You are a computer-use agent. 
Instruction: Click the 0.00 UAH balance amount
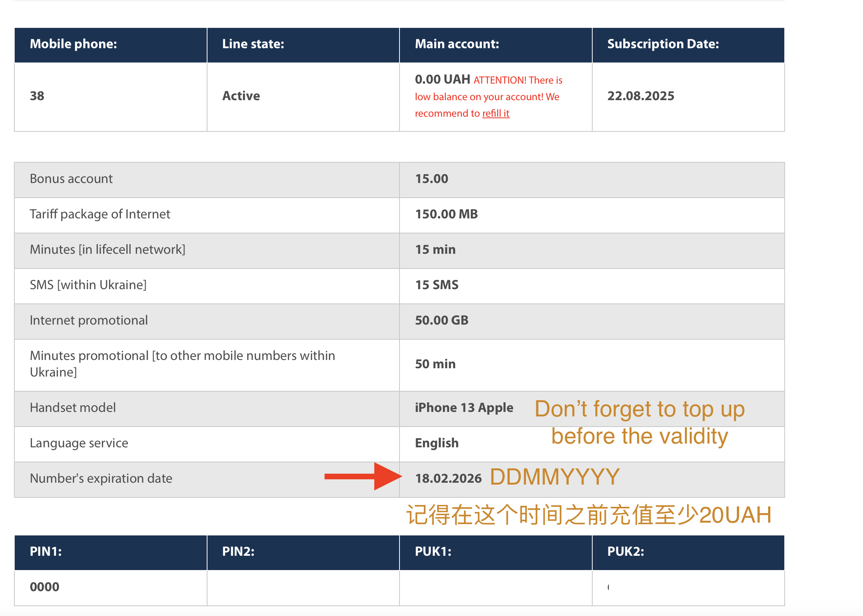(x=442, y=80)
